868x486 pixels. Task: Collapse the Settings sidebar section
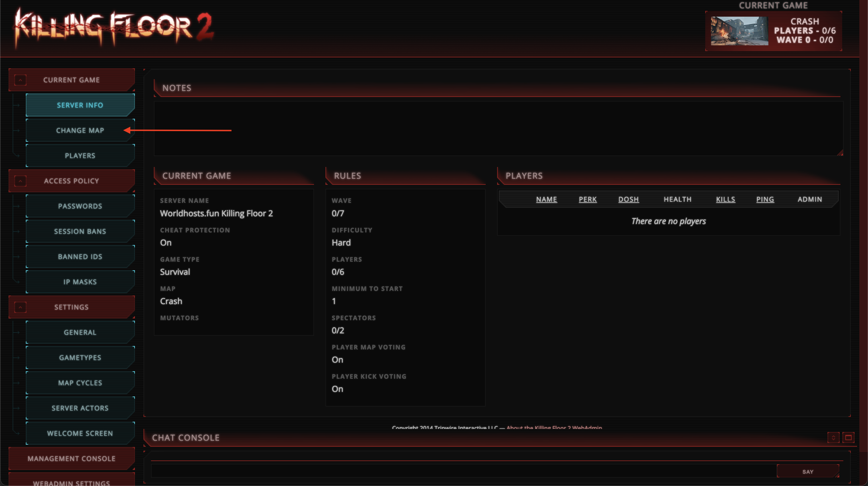pos(20,307)
